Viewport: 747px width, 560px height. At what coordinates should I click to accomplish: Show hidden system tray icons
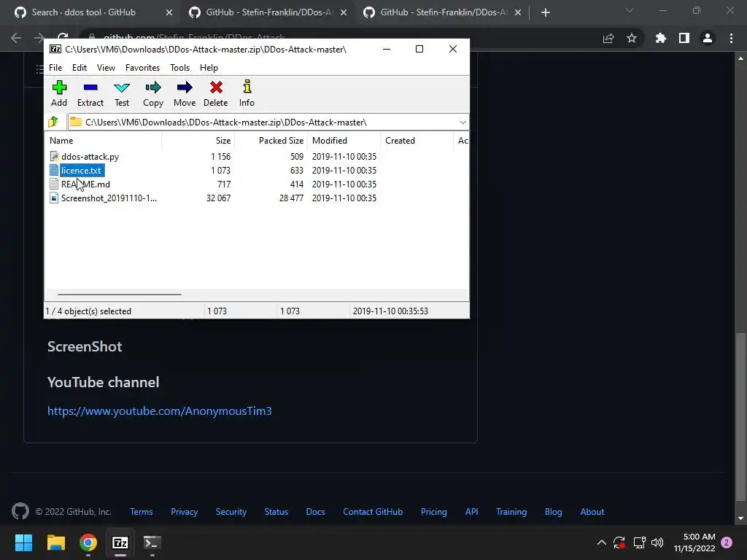click(602, 542)
